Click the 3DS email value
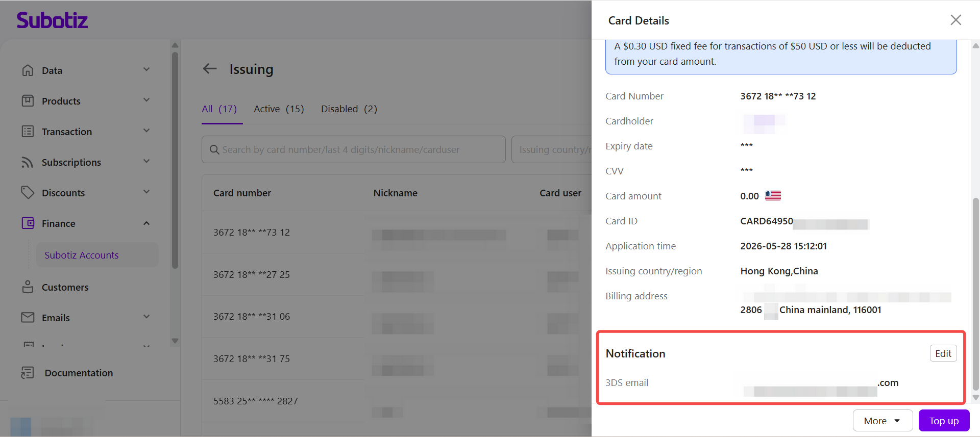The image size is (980, 437). click(x=821, y=387)
